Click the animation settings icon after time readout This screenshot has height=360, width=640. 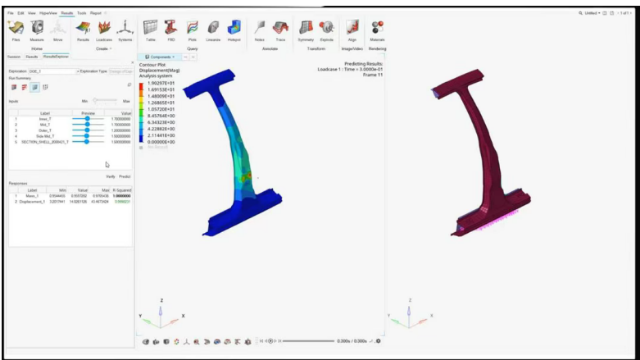pyautogui.click(x=378, y=341)
